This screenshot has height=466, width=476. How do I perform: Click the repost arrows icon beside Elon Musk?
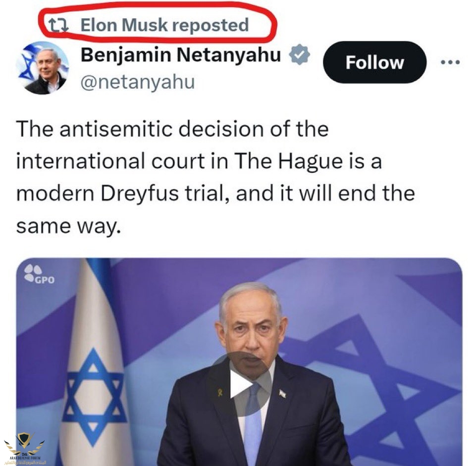click(59, 25)
